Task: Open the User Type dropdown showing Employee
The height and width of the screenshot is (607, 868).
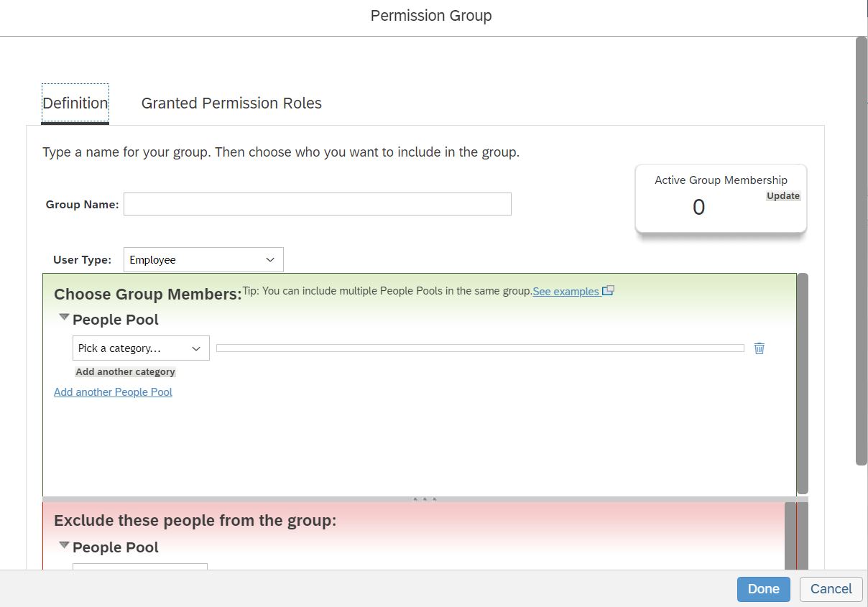Action: coord(203,259)
